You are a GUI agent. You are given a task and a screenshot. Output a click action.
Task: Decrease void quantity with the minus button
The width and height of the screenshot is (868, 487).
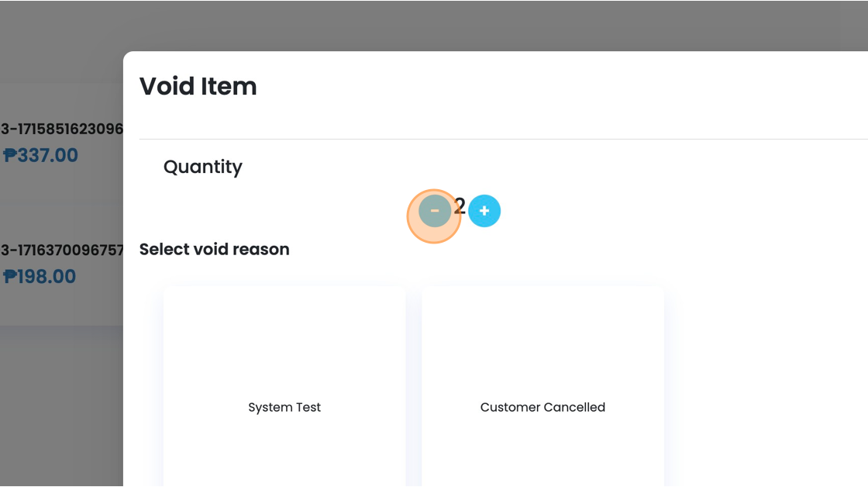tap(435, 210)
